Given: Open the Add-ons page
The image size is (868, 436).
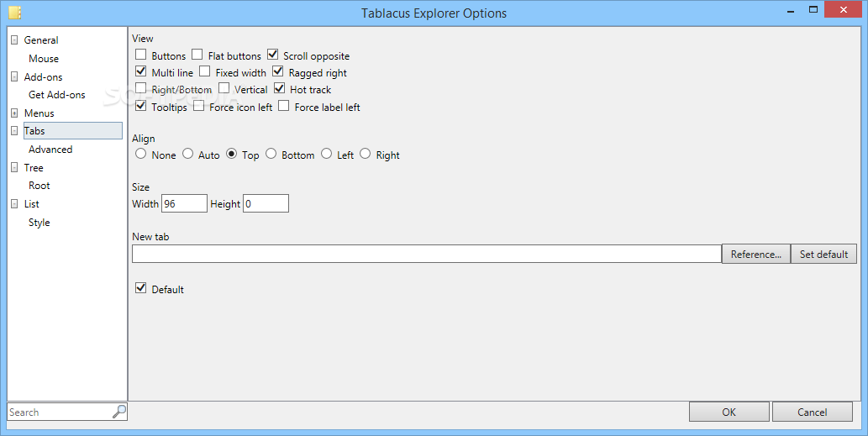Looking at the screenshot, I should tap(43, 77).
